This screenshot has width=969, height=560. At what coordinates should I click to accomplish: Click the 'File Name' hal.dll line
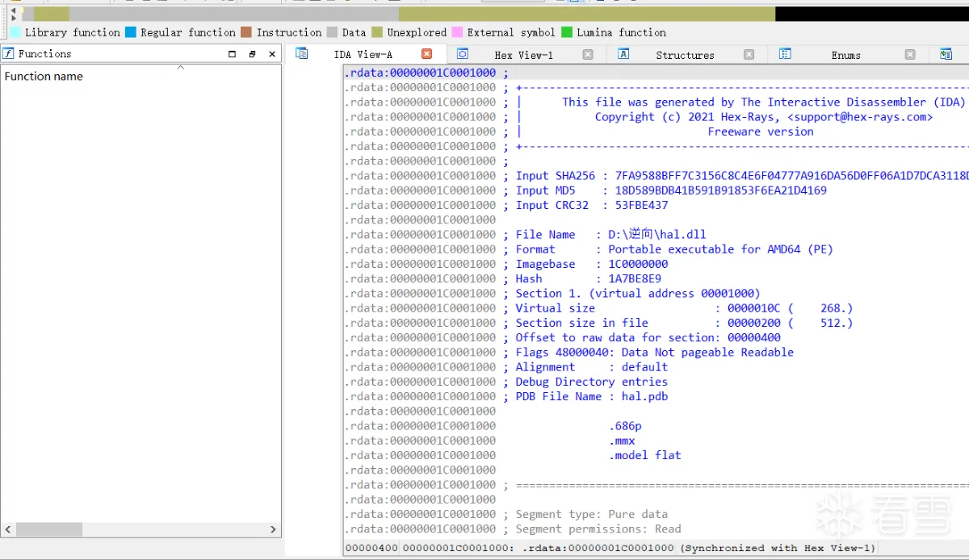[610, 235]
